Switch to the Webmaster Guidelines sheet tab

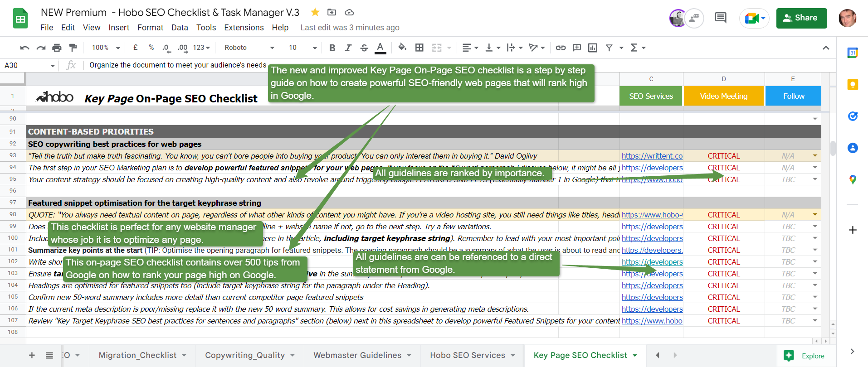click(x=362, y=355)
